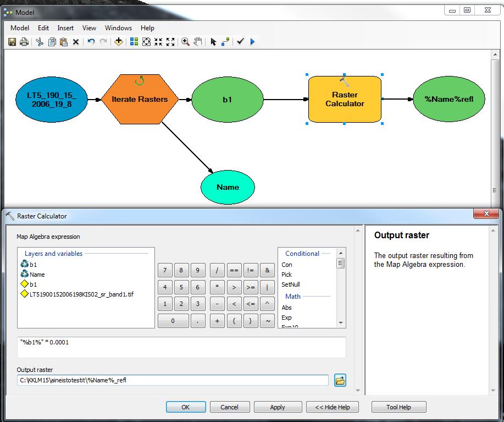Image resolution: width=504 pixels, height=422 pixels.
Task: Click the Paste clipboard icon
Action: [x=64, y=42]
